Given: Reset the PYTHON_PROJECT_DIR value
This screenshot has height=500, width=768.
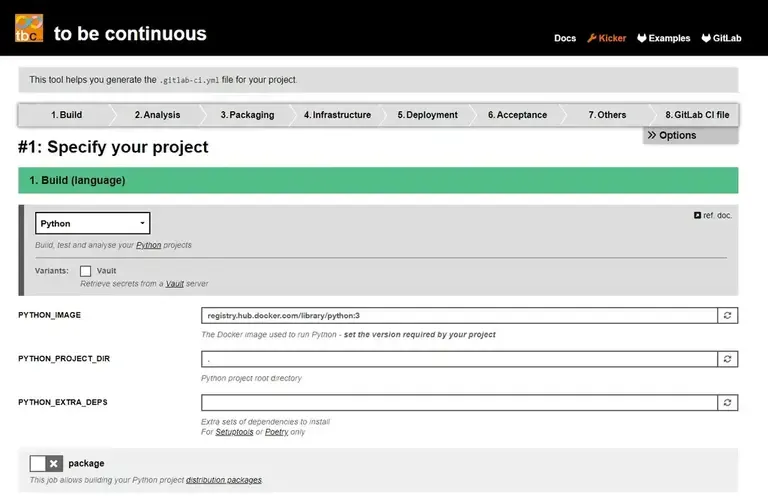Looking at the screenshot, I should click(728, 358).
